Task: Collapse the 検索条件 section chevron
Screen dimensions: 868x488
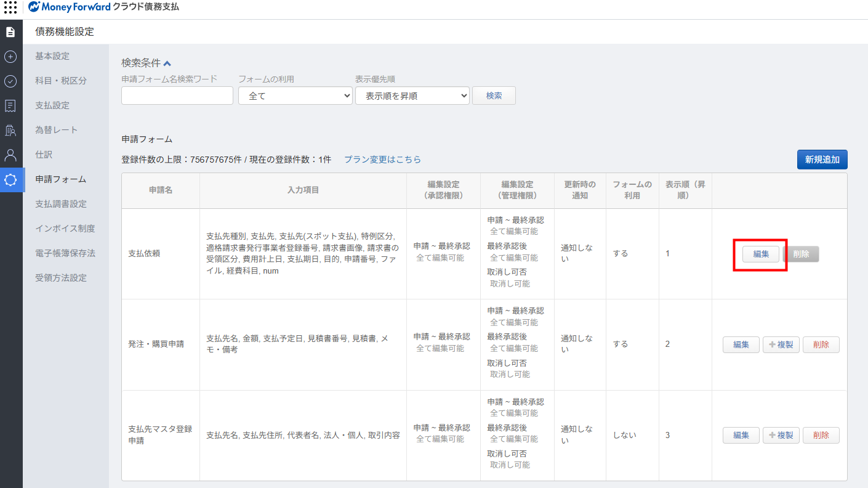Action: tap(167, 63)
